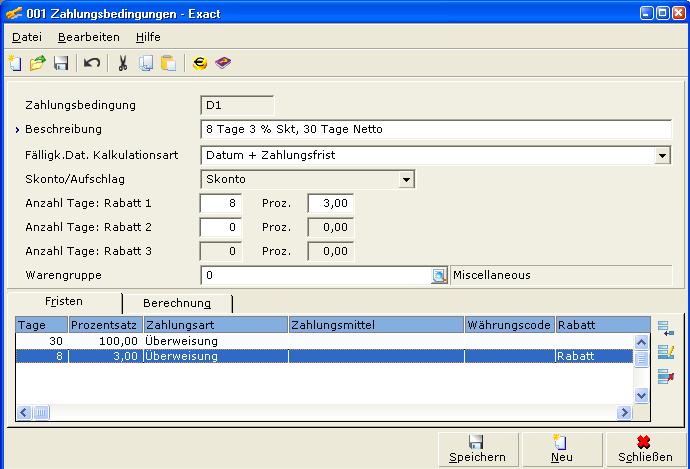Click the New document toolbar icon
Screen dimensions: 690x469
(15, 63)
